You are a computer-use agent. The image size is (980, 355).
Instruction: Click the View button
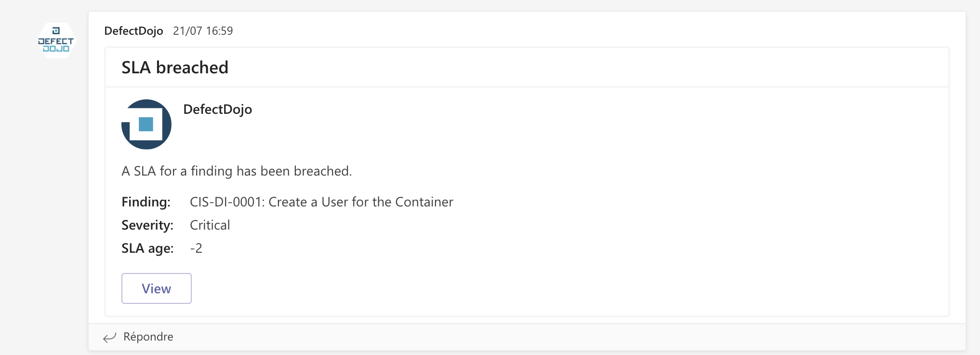(x=156, y=288)
